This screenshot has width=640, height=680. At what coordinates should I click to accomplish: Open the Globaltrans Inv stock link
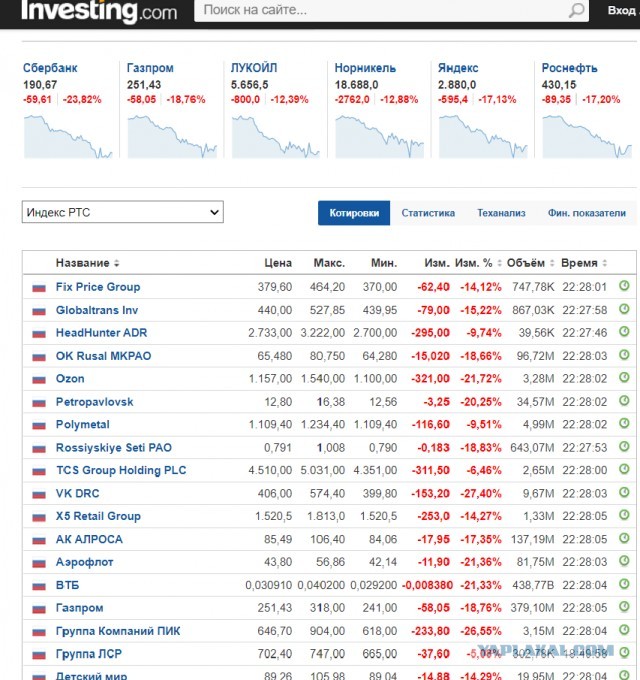coord(97,310)
